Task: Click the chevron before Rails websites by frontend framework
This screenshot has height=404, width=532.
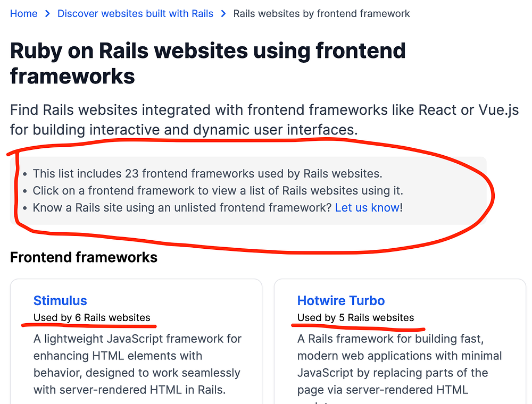Action: coord(223,14)
